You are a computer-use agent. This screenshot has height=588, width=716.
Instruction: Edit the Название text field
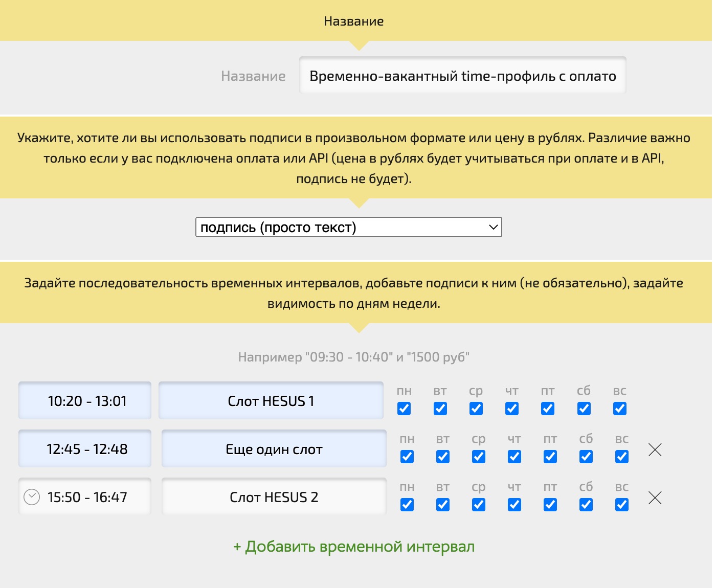tap(463, 76)
